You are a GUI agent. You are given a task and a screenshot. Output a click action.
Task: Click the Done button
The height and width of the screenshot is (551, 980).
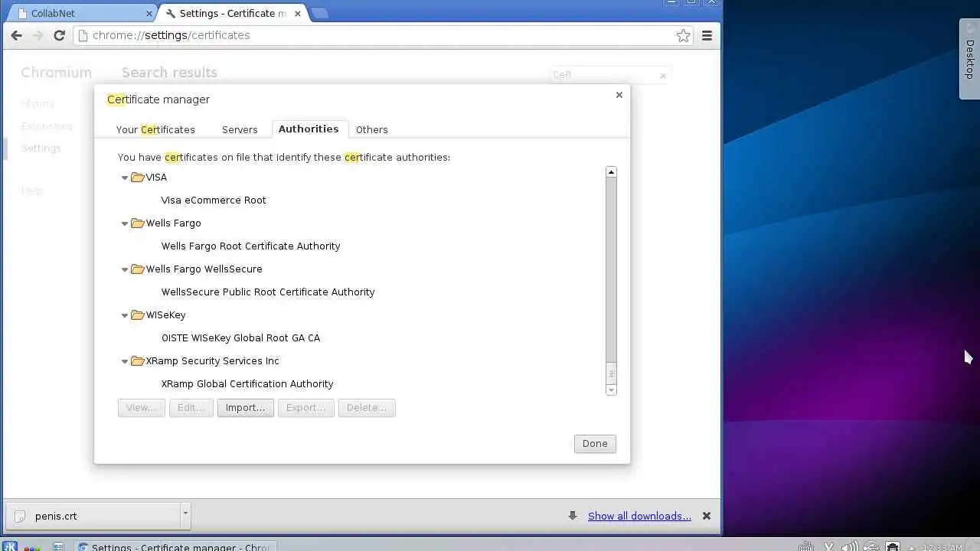click(x=595, y=444)
